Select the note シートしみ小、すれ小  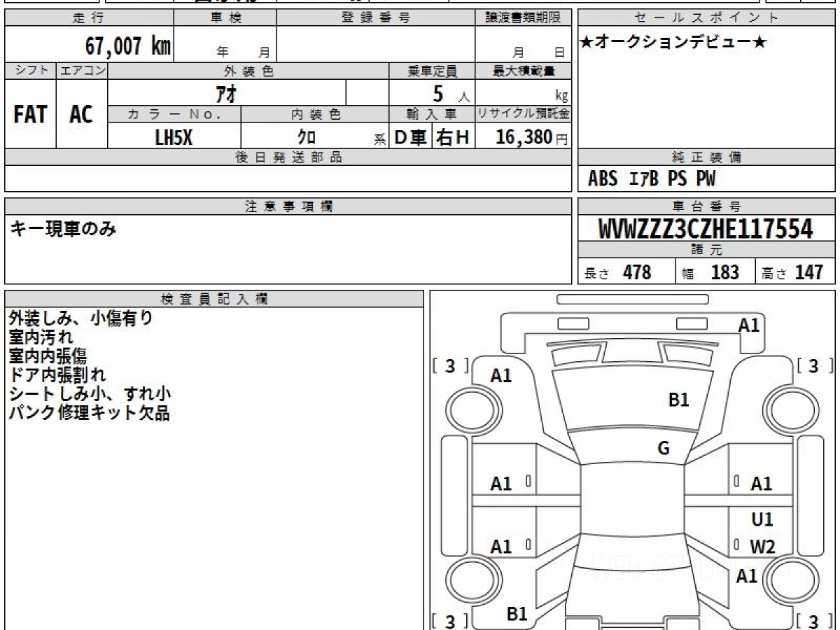coord(90,394)
